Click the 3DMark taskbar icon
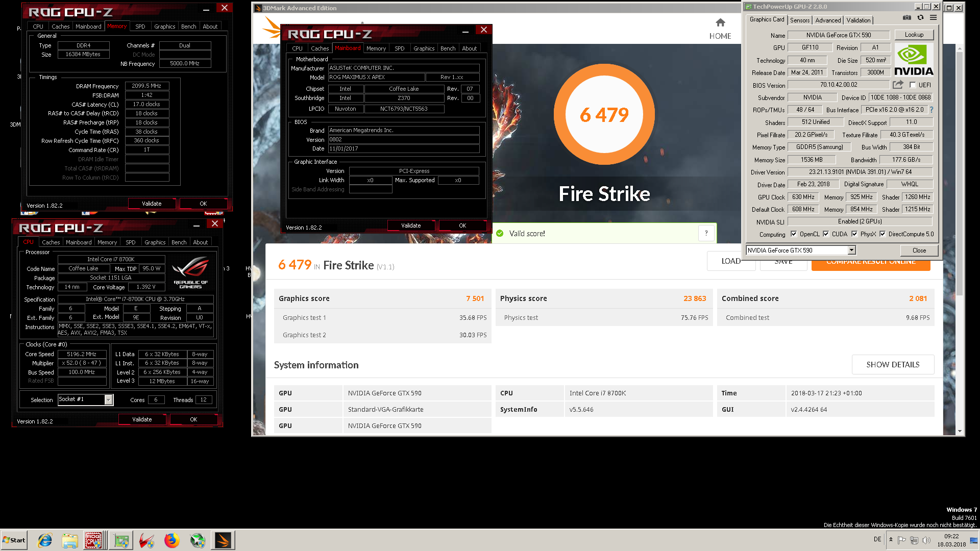The height and width of the screenshot is (551, 980). coord(223,540)
